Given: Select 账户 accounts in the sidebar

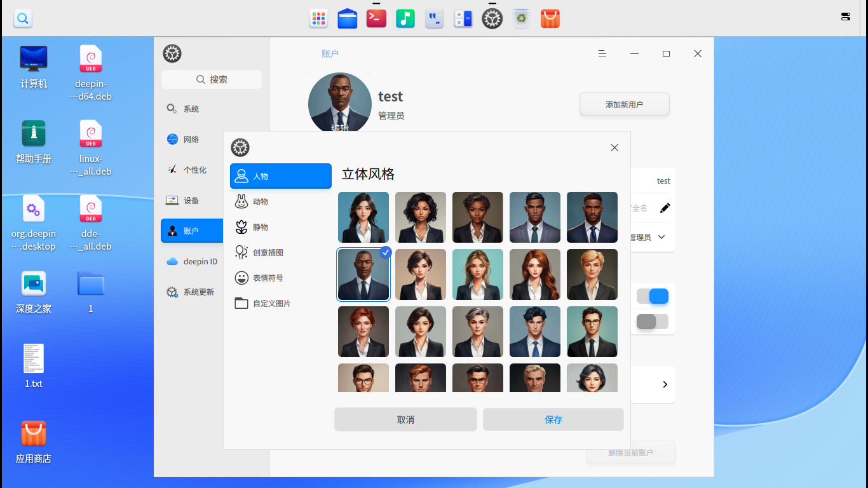Looking at the screenshot, I should pos(193,231).
